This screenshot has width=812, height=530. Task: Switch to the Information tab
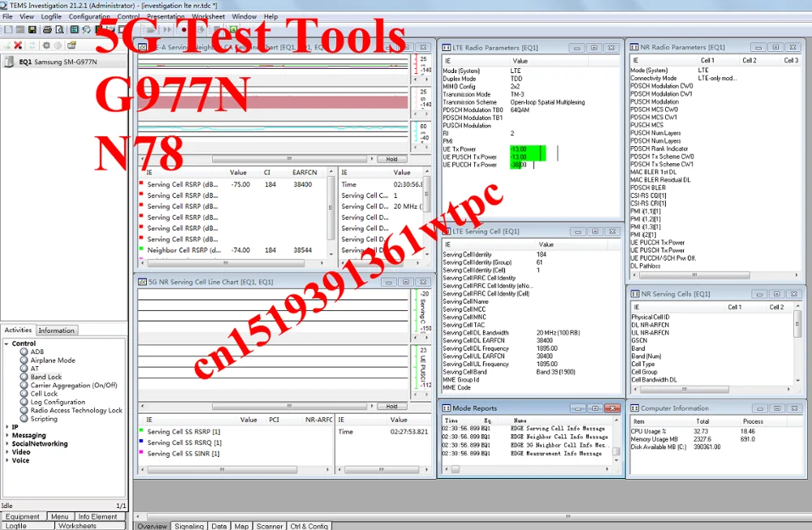click(x=57, y=330)
